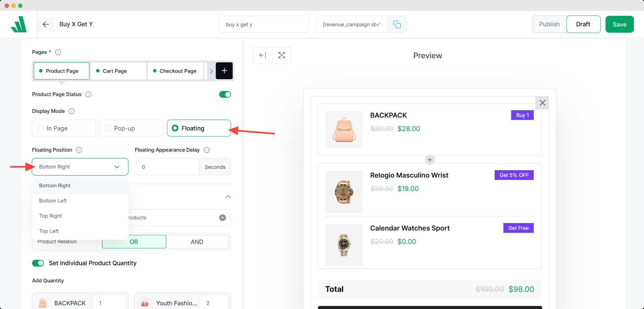
Task: Copy the revenue_campaign shortcode
Action: click(397, 24)
